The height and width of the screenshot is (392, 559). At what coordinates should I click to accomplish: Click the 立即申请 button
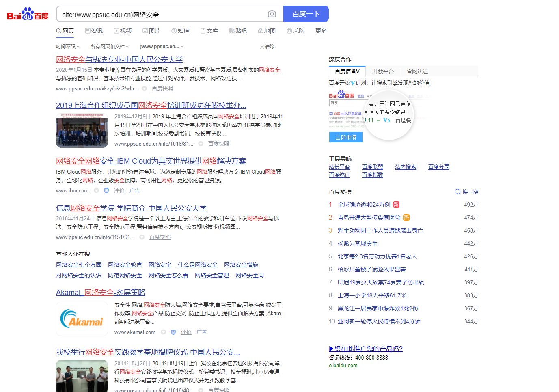(x=346, y=138)
